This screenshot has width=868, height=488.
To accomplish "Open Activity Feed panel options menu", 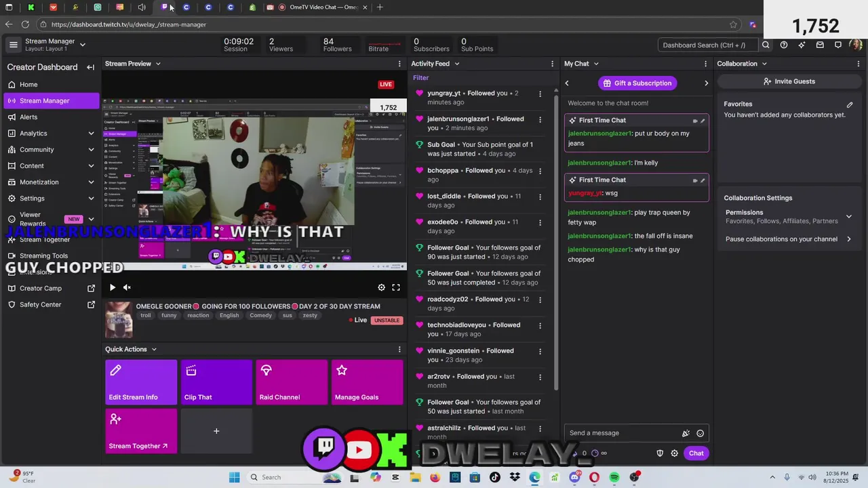I will pos(552,64).
